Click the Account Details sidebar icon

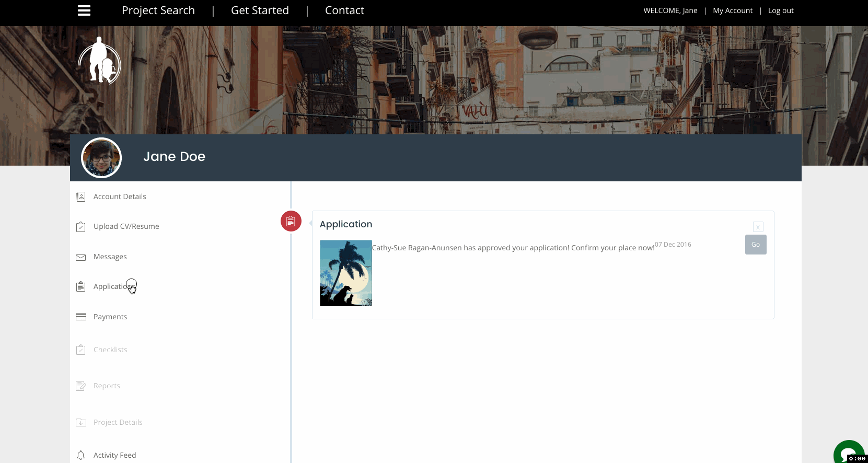pyautogui.click(x=81, y=196)
